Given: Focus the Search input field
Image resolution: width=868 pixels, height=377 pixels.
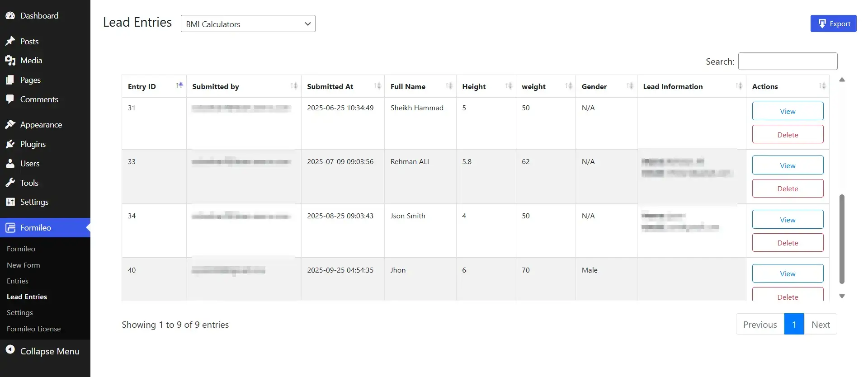Looking at the screenshot, I should pos(788,61).
